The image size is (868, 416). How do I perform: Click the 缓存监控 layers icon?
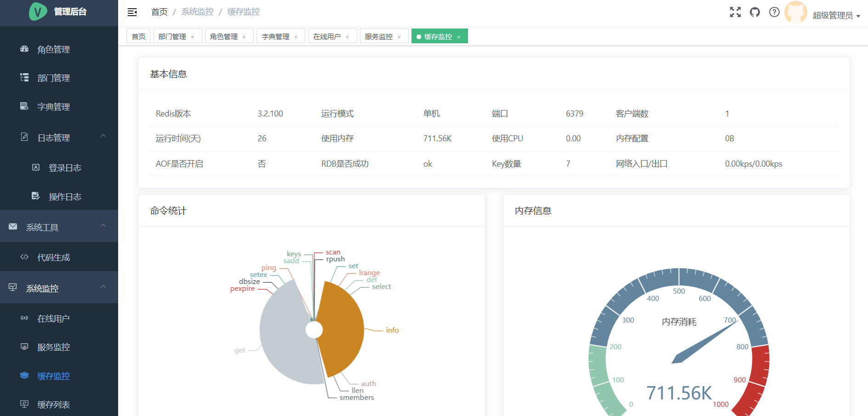[x=24, y=376]
